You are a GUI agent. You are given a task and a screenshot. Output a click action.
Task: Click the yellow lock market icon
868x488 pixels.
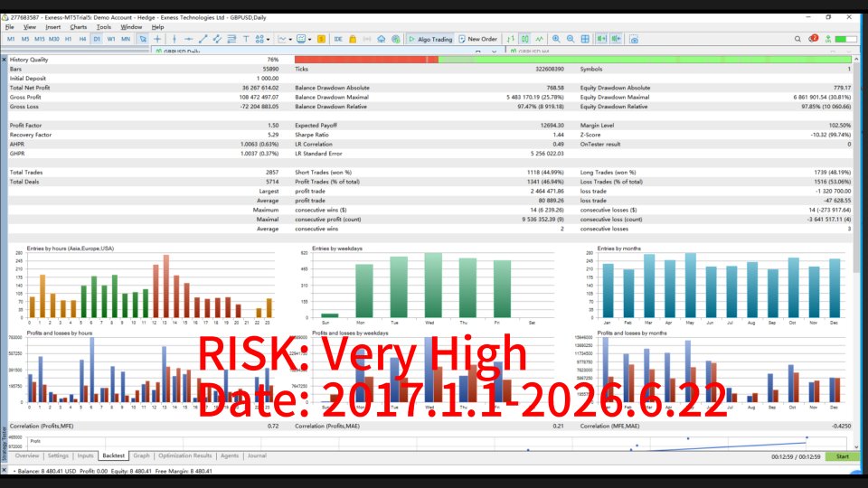pos(353,39)
